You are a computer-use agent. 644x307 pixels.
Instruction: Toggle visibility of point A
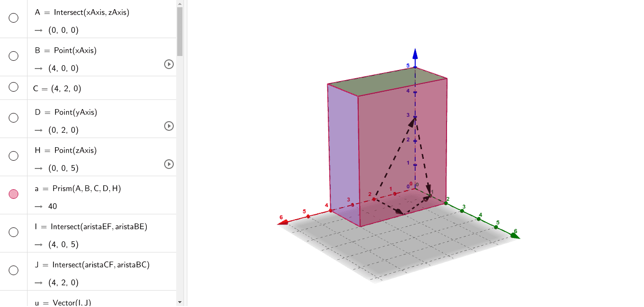[14, 18]
